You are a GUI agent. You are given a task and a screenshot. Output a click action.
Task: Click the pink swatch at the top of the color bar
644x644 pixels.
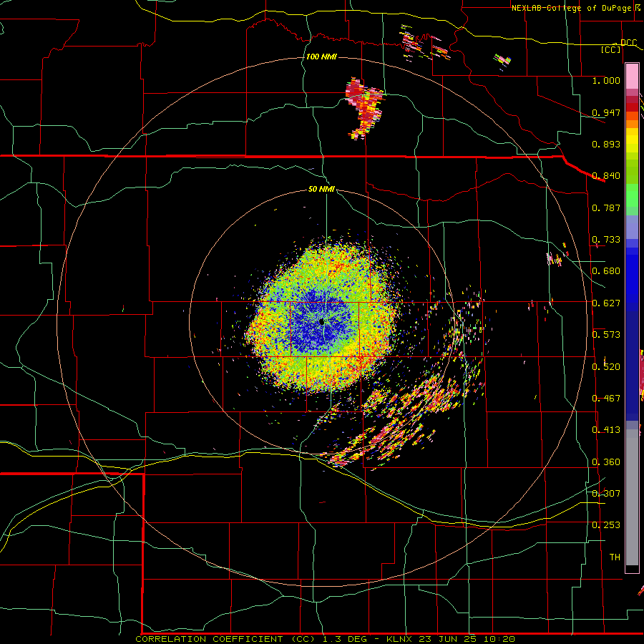[x=632, y=77]
